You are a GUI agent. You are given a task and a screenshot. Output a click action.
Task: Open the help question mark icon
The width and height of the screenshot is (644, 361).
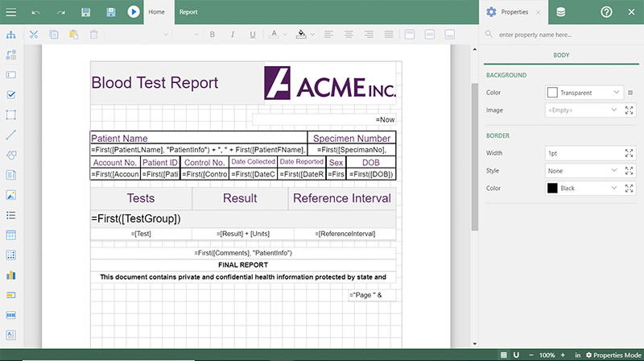[606, 12]
